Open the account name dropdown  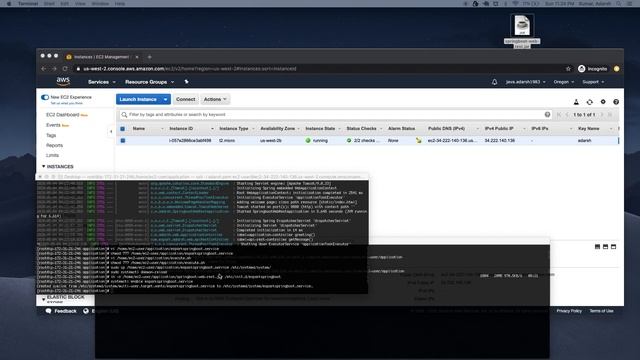coord(525,82)
